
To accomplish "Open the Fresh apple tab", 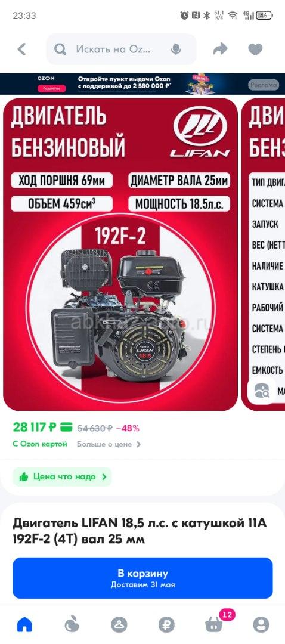I will [x=72, y=625].
